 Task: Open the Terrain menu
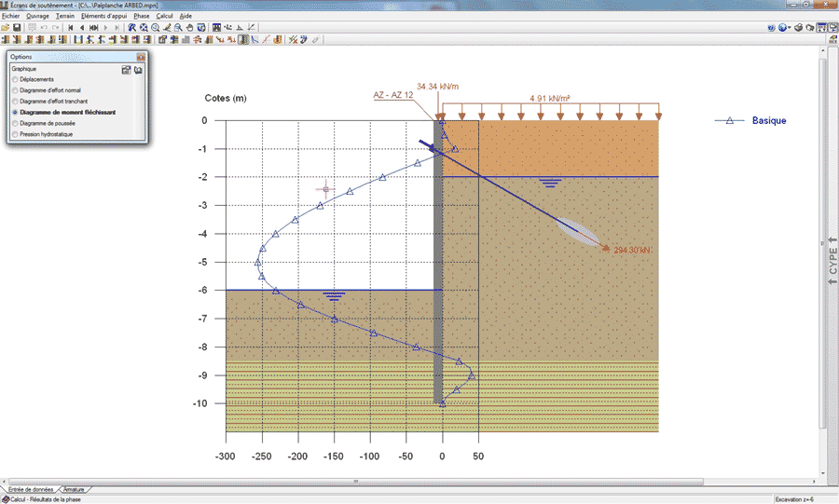[x=65, y=16]
